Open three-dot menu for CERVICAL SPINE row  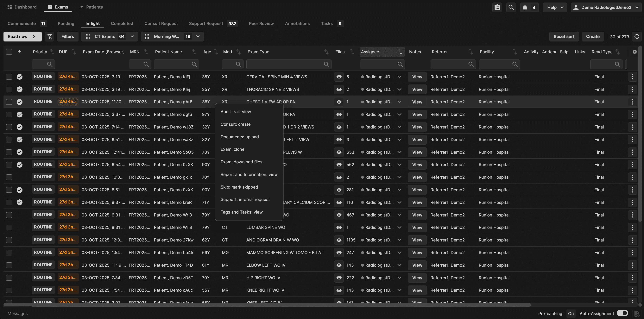(x=633, y=77)
